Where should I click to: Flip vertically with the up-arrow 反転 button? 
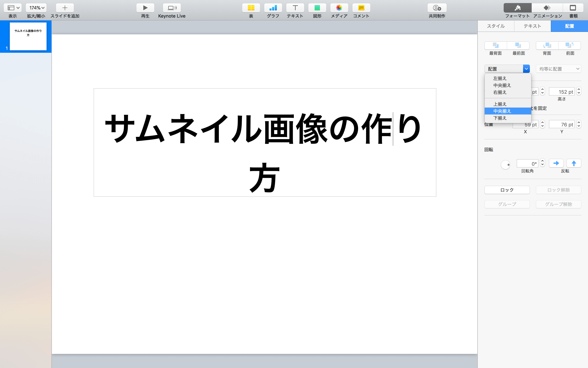574,163
